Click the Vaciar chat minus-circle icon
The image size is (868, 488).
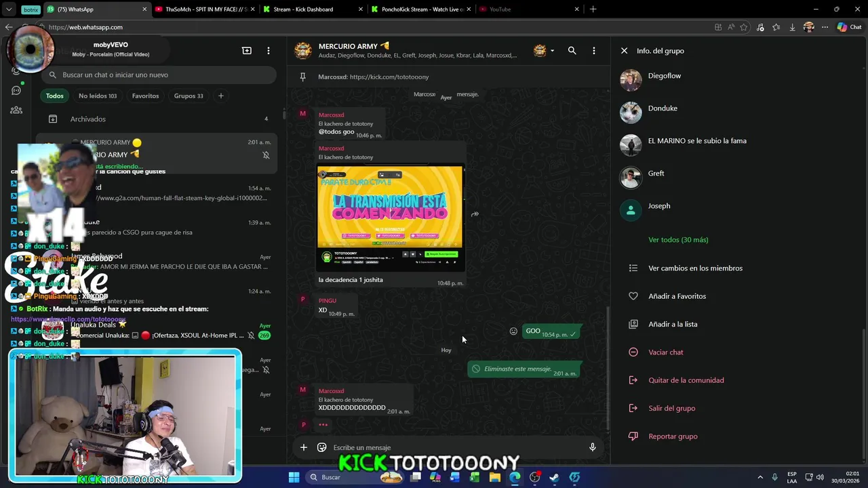click(x=633, y=352)
